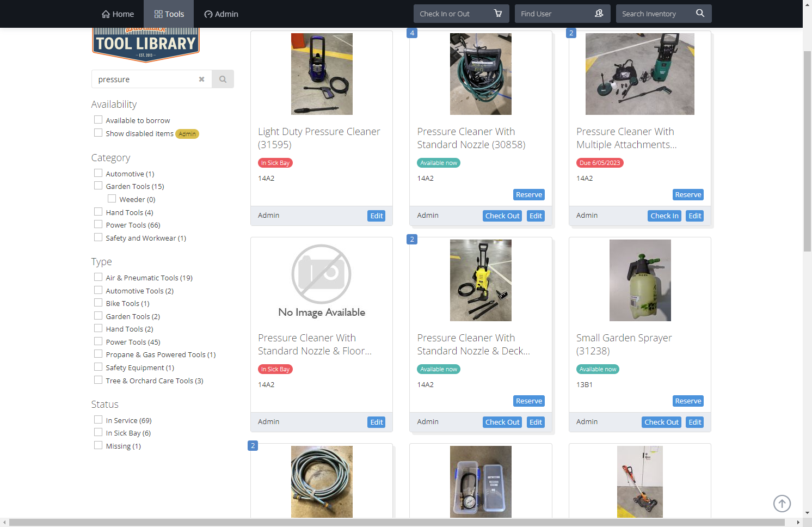Click the Find User person-search icon
The width and height of the screenshot is (812, 527).
[599, 14]
